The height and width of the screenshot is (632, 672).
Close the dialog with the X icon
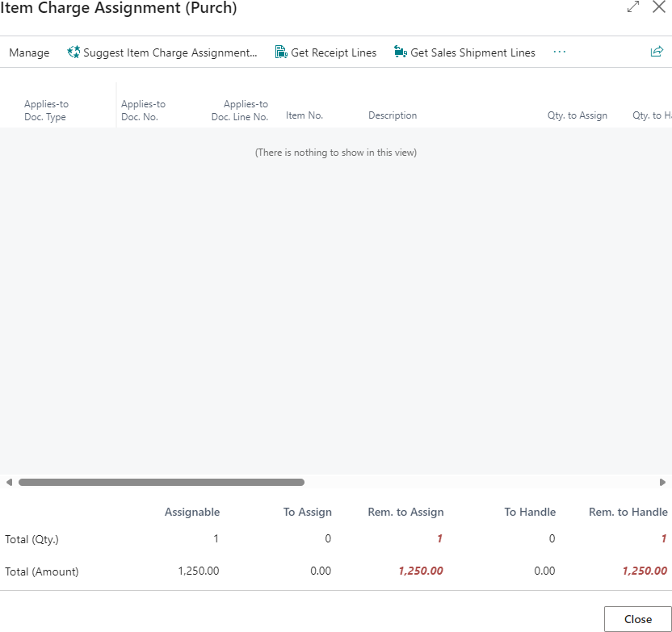(658, 7)
